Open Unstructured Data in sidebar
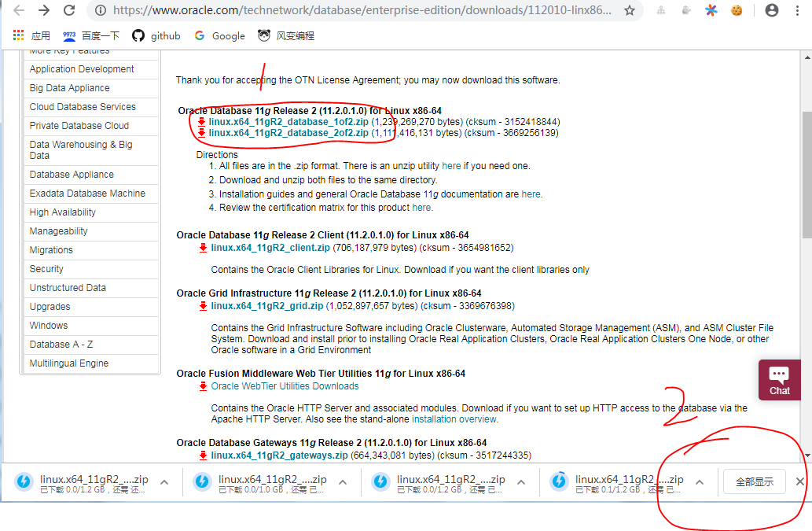This screenshot has width=812, height=531. pyautogui.click(x=90, y=288)
